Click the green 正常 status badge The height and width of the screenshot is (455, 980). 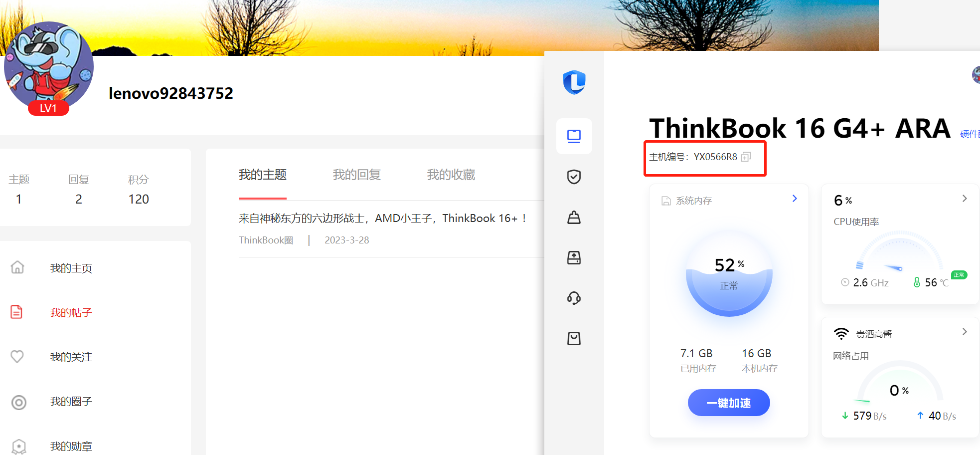click(x=959, y=275)
